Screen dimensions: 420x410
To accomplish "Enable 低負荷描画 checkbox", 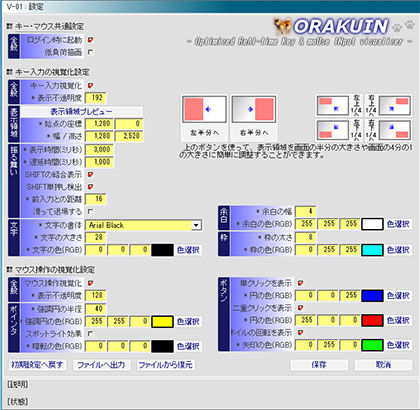I will [90, 52].
